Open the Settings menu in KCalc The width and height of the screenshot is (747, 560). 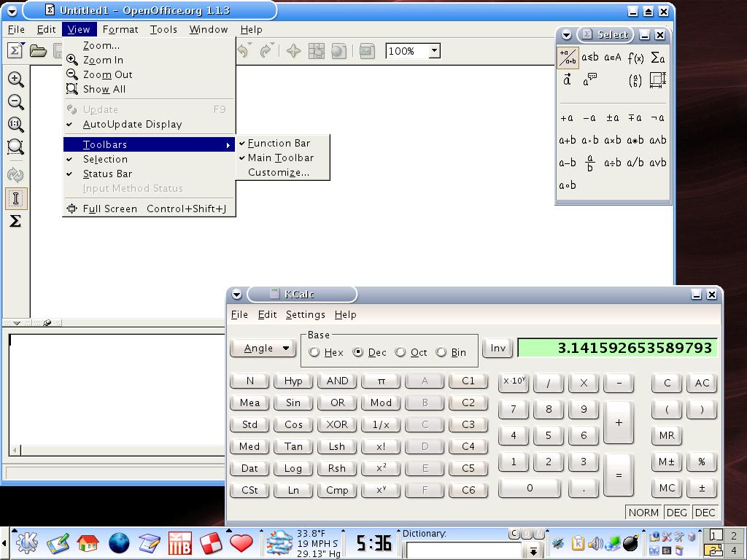305,314
